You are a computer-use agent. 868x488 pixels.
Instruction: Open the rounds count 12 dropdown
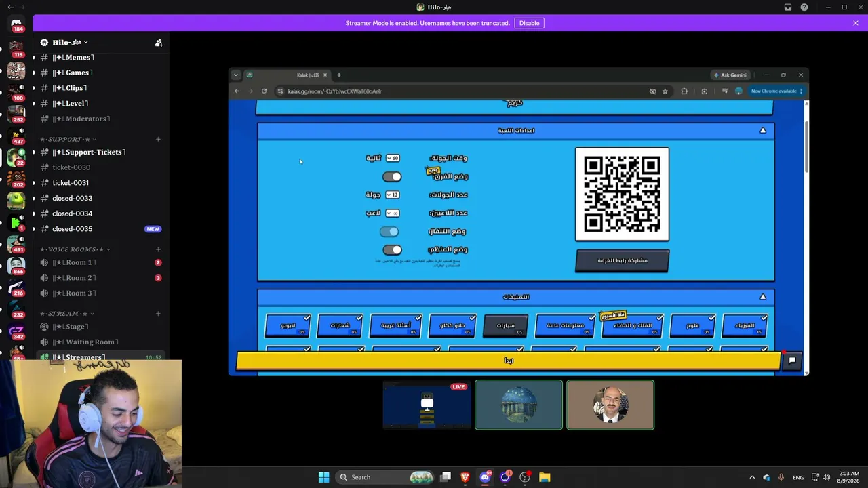tap(393, 195)
